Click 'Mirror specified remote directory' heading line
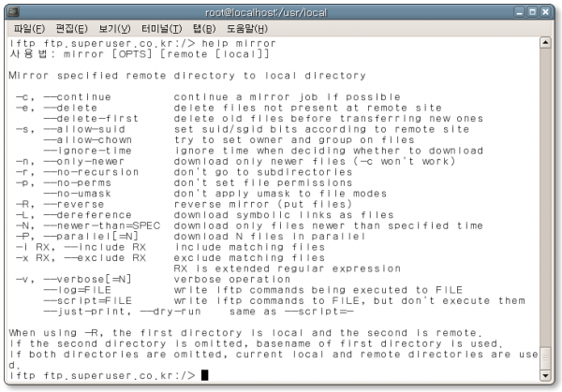The width and height of the screenshot is (562, 392). 187,76
